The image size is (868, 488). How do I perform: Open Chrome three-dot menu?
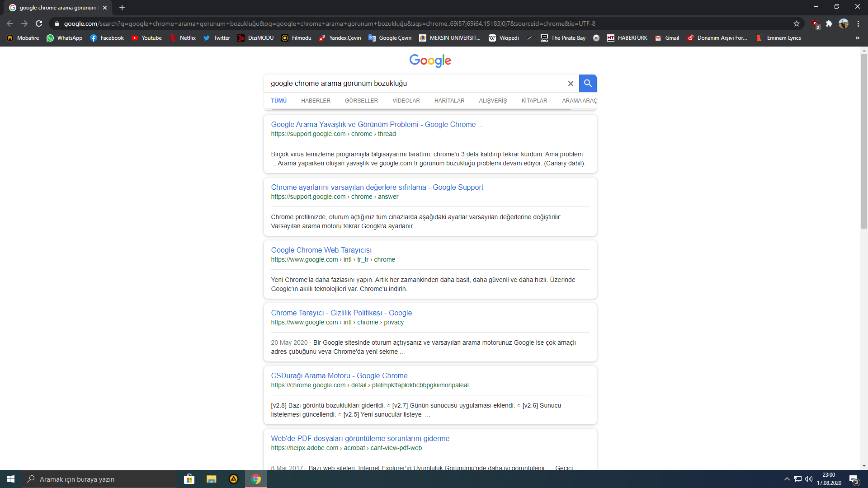[858, 23]
